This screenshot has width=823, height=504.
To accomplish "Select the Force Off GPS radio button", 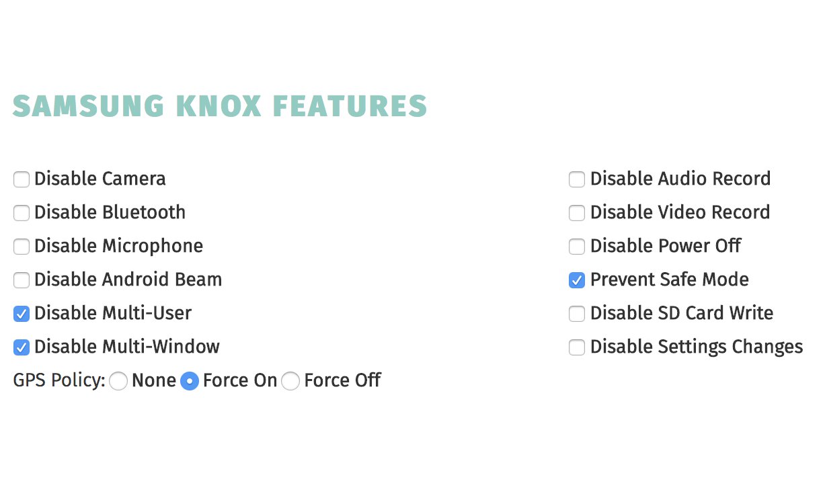I will pos(290,382).
